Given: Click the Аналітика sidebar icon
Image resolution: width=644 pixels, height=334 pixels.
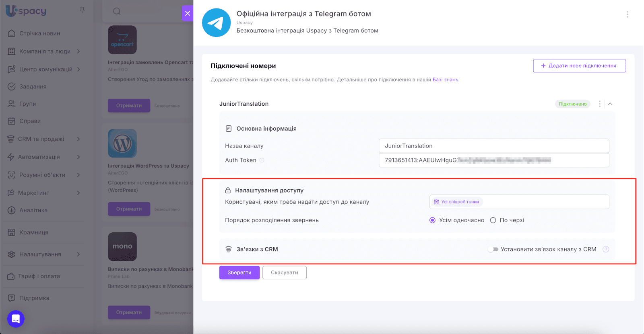Looking at the screenshot, I should pyautogui.click(x=11, y=210).
